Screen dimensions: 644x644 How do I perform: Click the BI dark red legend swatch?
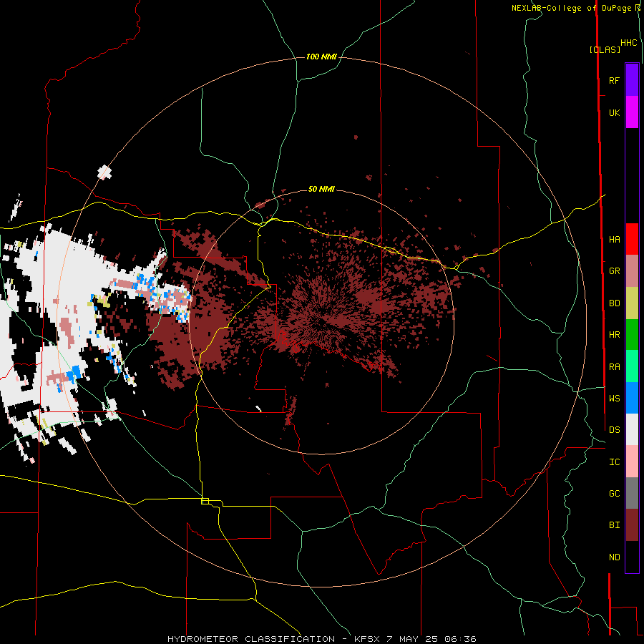(x=632, y=525)
